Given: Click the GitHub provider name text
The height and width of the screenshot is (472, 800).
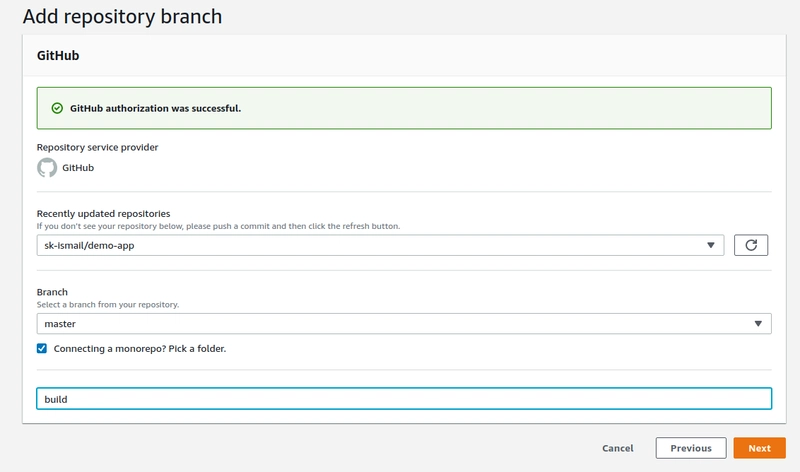Looking at the screenshot, I should pyautogui.click(x=78, y=168).
